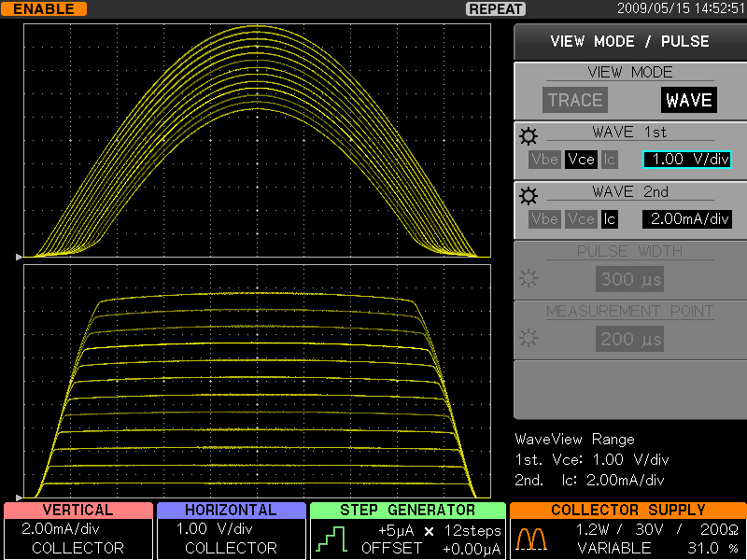
Task: Click the 200Ω series resistance value
Action: point(719,529)
